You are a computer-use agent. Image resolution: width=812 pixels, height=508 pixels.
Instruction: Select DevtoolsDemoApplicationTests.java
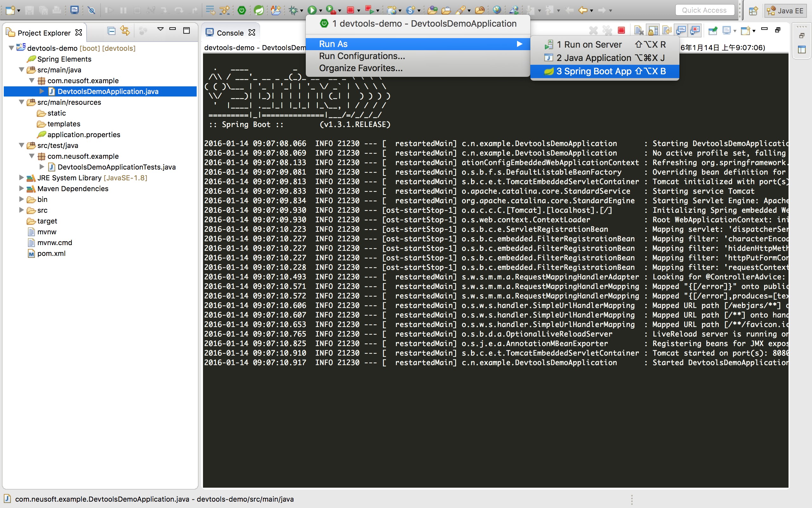[x=112, y=167]
